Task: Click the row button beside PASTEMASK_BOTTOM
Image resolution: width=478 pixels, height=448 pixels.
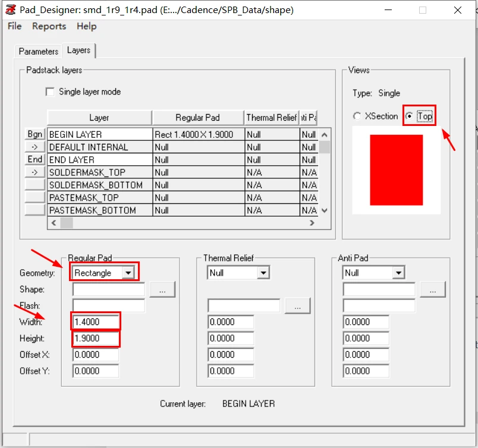Action: point(35,210)
